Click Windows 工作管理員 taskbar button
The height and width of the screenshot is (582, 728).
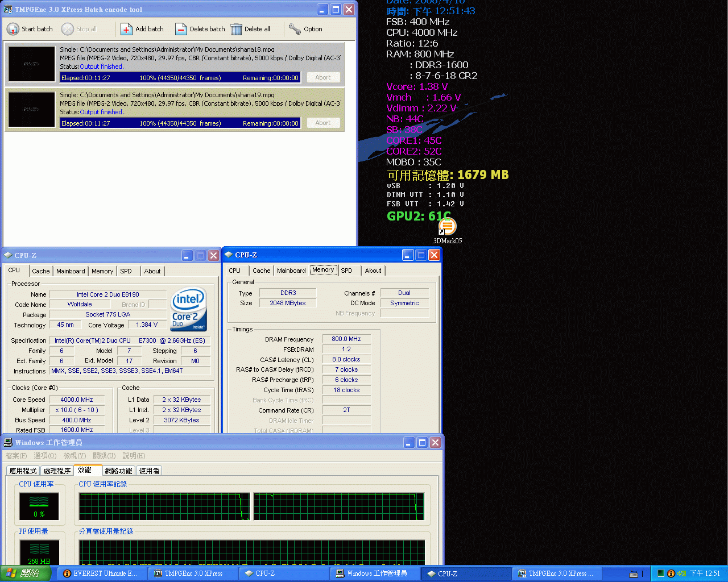point(375,573)
